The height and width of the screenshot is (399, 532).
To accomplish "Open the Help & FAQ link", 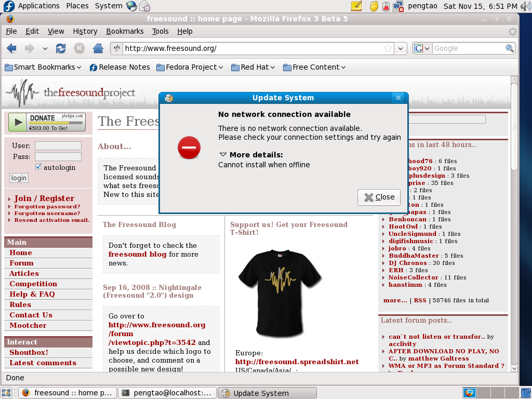I will 32,294.
